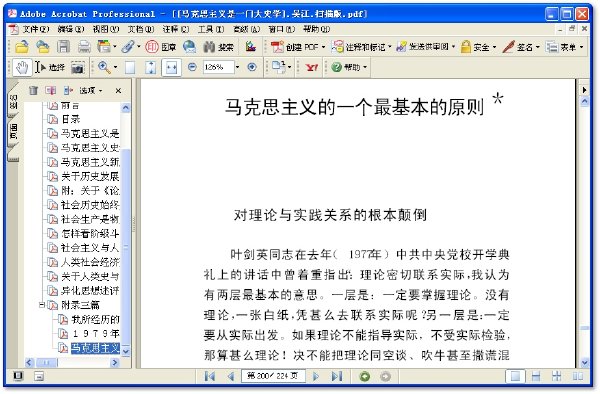Delete bookmark using the trash icon

[x=33, y=90]
